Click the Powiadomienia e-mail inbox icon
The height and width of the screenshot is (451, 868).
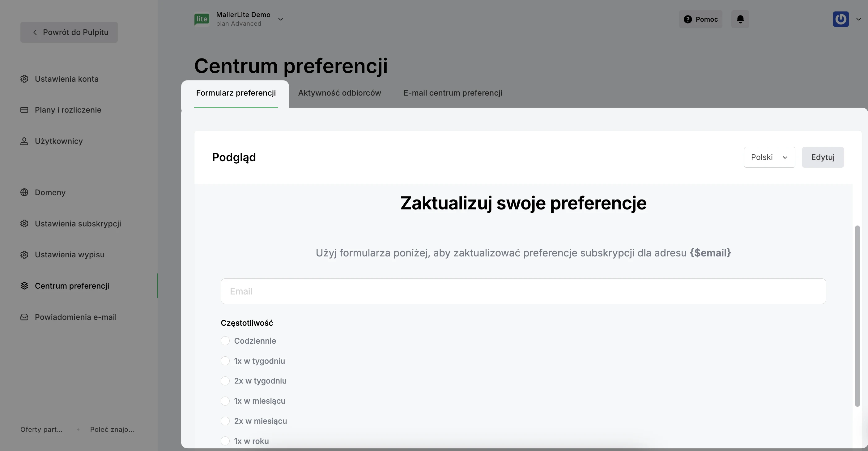24,317
